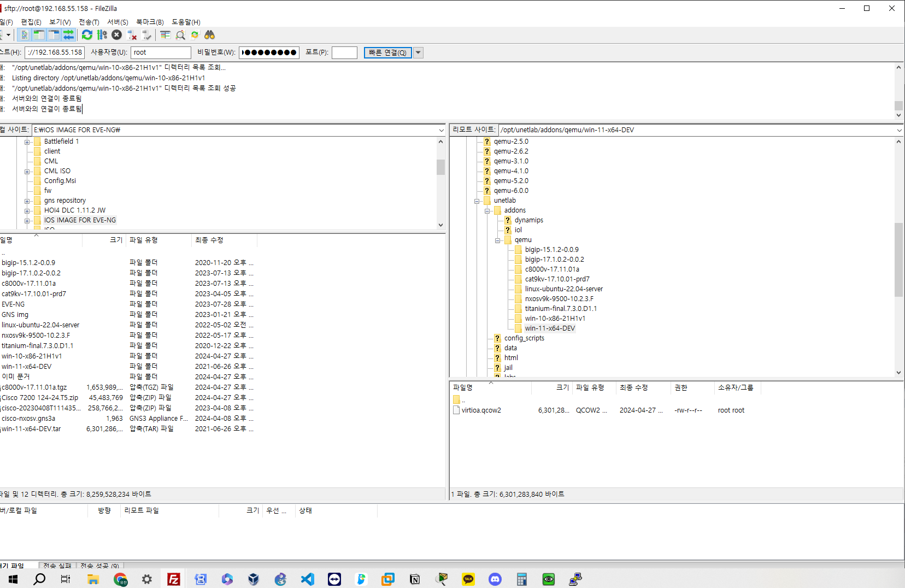Image resolution: width=905 pixels, height=588 pixels.
Task: Open the Quickconnect history dropdown arrow
Action: tap(418, 52)
